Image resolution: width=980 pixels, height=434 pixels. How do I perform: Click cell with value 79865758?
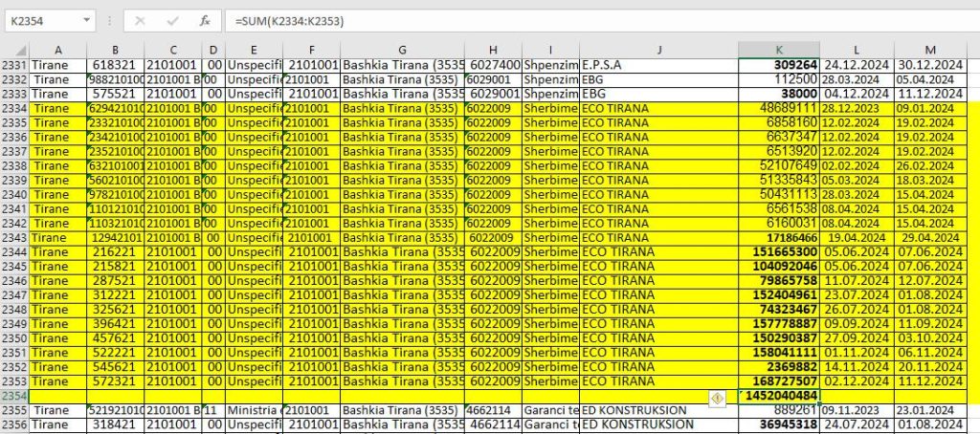[x=779, y=281]
